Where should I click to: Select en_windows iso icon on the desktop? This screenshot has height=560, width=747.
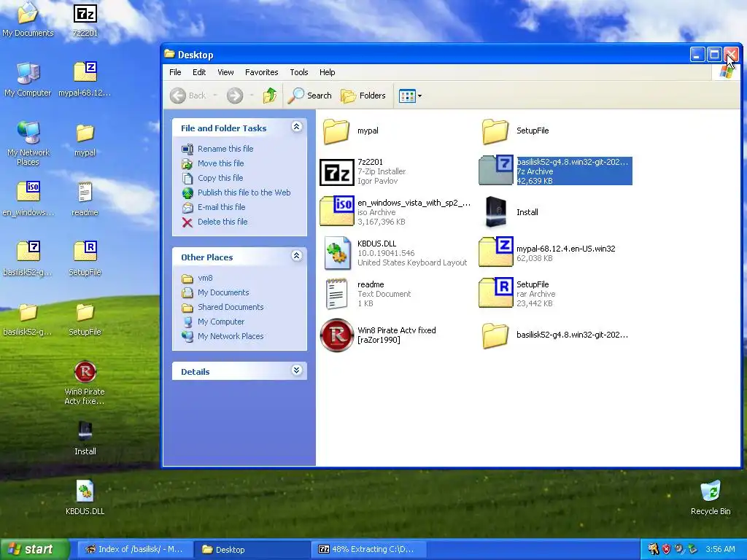pyautogui.click(x=28, y=199)
